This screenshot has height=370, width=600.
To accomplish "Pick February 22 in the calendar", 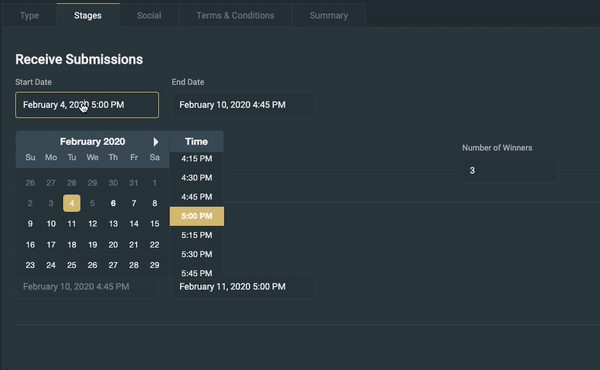I will (155, 244).
